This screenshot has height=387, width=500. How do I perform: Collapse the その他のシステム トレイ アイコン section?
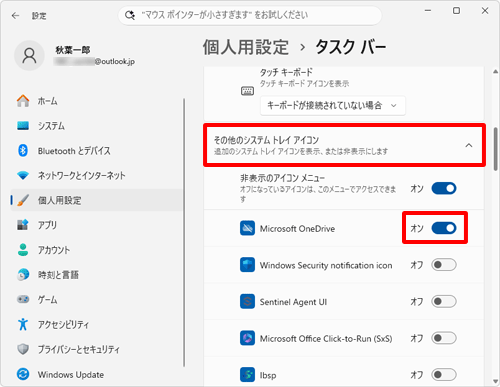[345, 145]
